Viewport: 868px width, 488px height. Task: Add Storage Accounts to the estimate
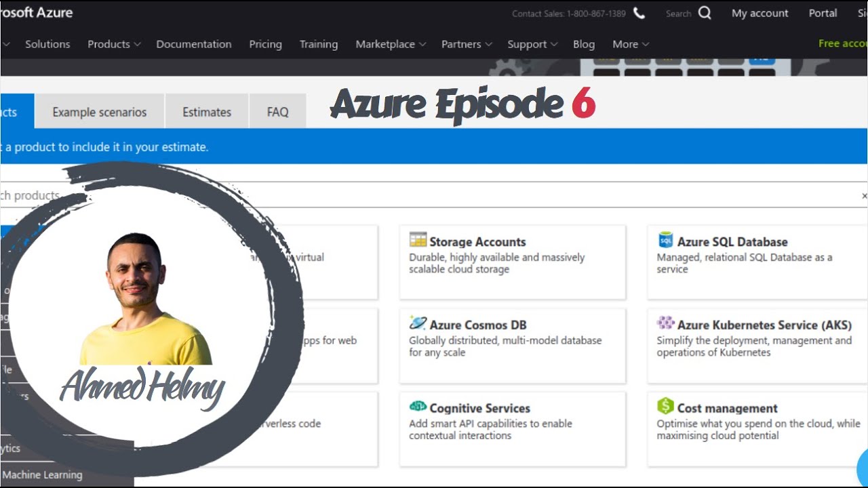tap(513, 262)
